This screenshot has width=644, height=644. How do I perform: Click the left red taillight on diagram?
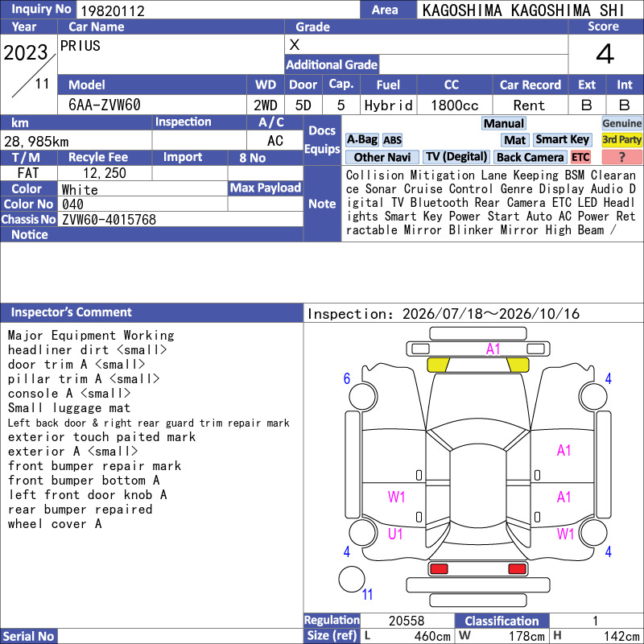pyautogui.click(x=439, y=569)
